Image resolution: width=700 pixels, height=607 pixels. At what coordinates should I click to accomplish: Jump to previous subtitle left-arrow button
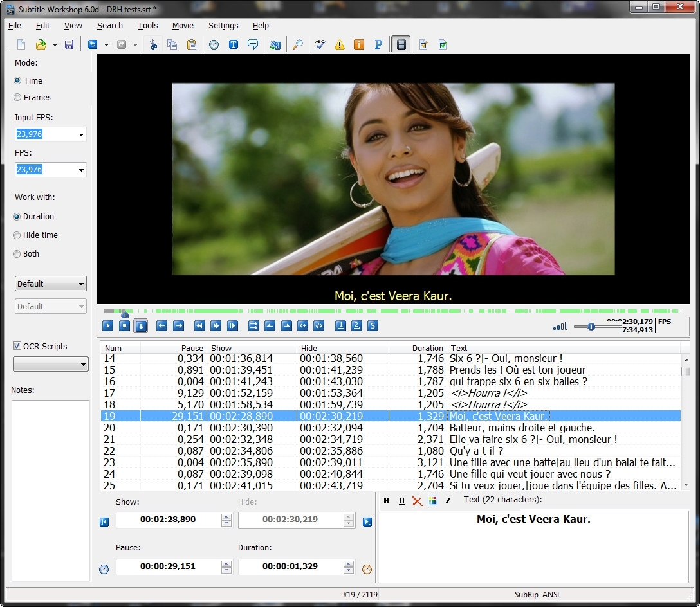click(x=162, y=326)
